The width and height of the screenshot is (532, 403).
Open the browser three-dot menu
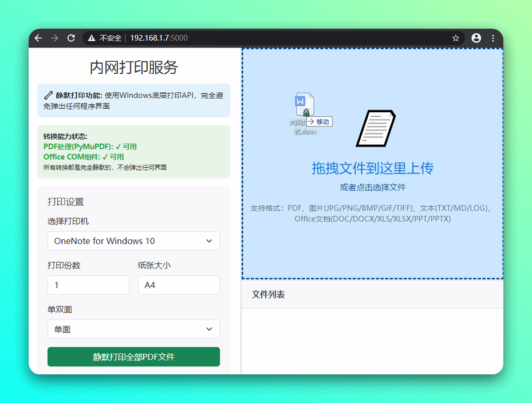tap(493, 38)
